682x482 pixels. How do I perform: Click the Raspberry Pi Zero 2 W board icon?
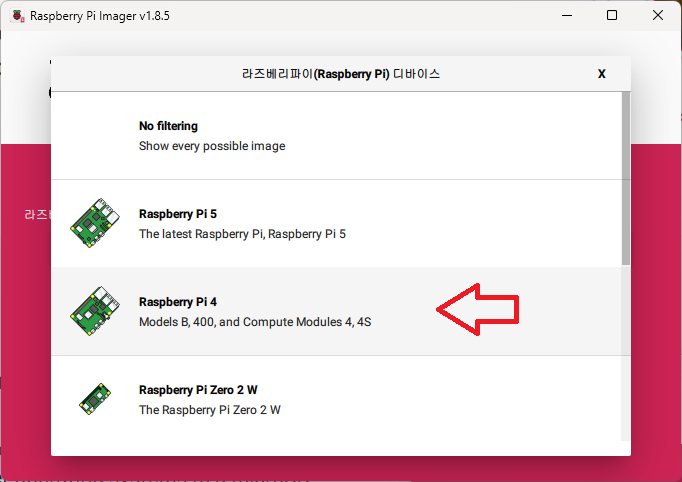click(x=95, y=399)
